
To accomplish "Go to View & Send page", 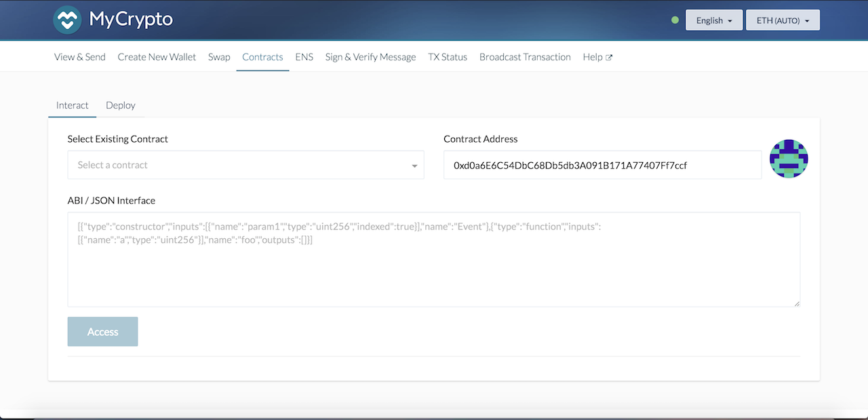I will pos(80,57).
